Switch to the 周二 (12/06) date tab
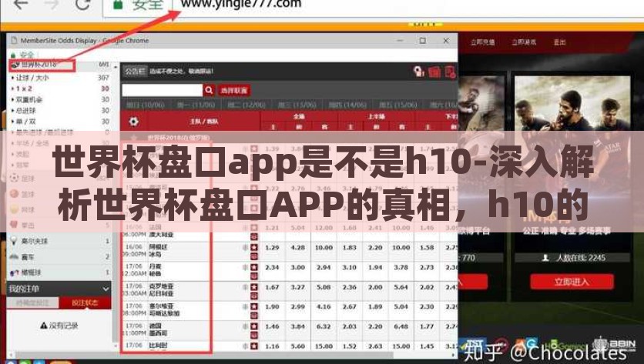The width and height of the screenshot is (644, 364). click(247, 105)
